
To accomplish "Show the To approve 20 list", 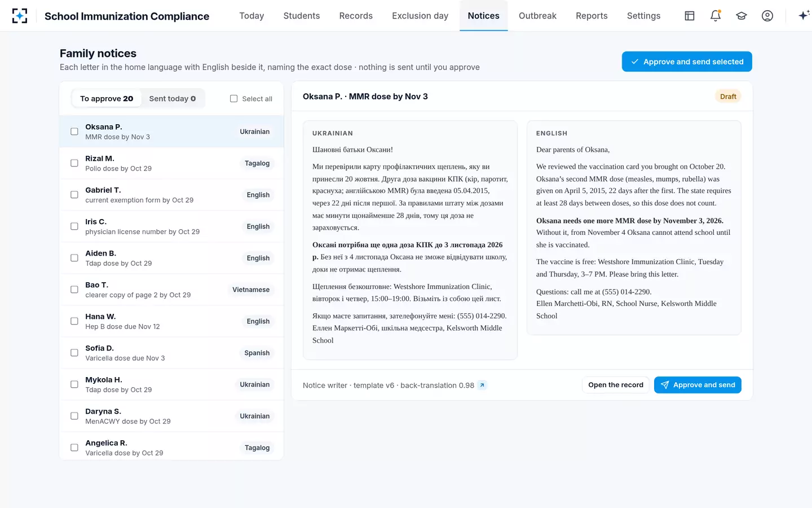I will click(x=107, y=99).
